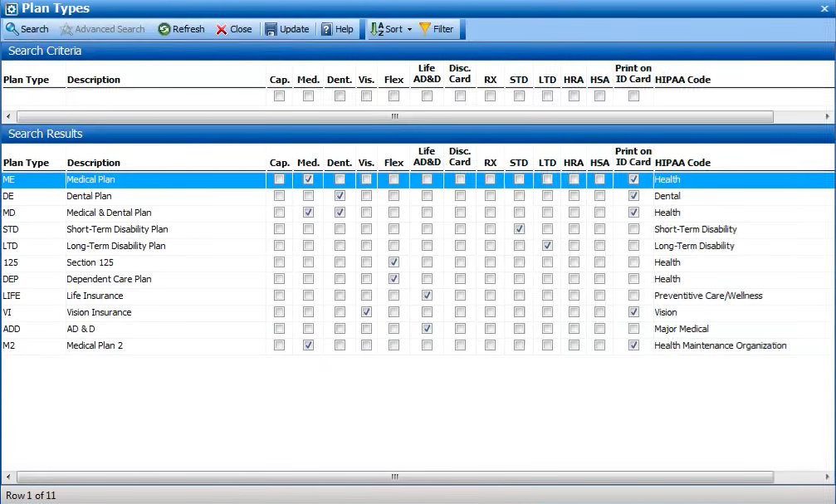Viewport: 836px width, 504px height.
Task: Click the Search magnifier icon
Action: point(12,29)
